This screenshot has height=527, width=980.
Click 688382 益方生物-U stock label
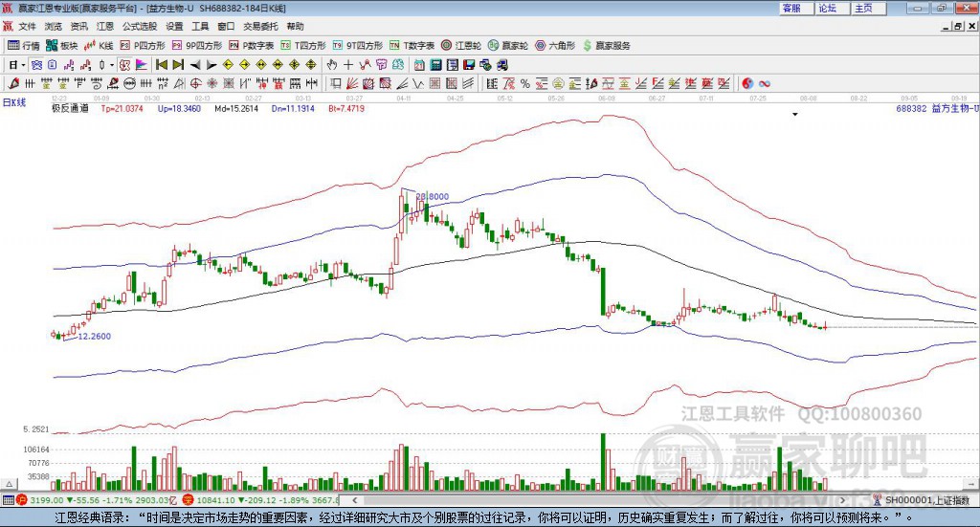(937, 109)
